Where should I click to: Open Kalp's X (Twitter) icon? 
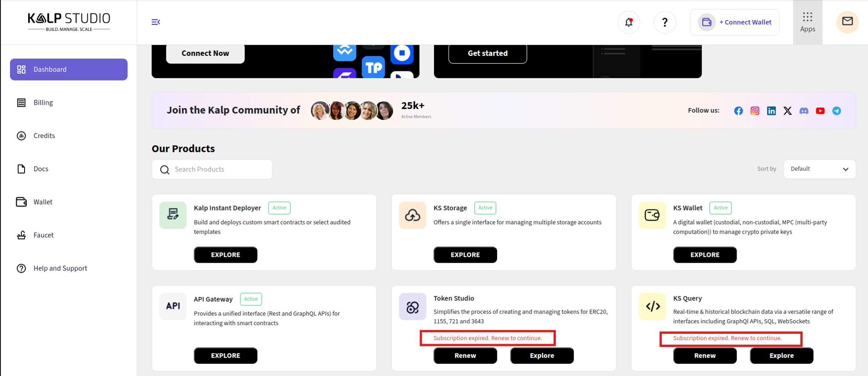point(788,111)
